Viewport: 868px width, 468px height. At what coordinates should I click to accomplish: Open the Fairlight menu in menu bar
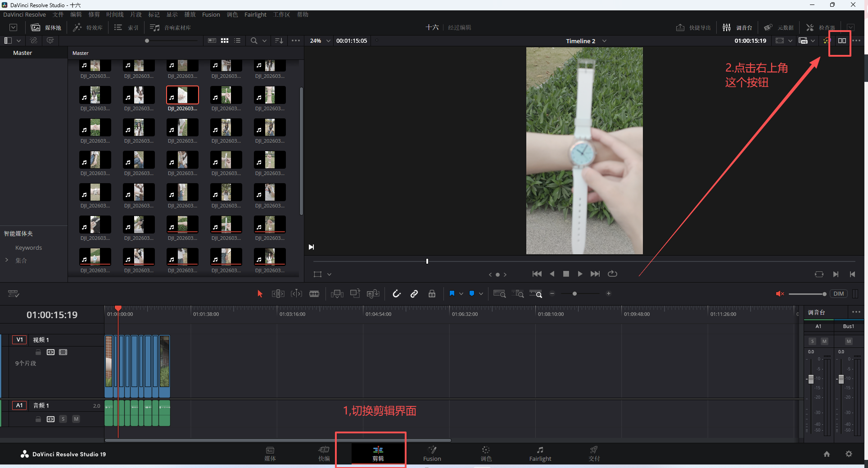pyautogui.click(x=255, y=14)
